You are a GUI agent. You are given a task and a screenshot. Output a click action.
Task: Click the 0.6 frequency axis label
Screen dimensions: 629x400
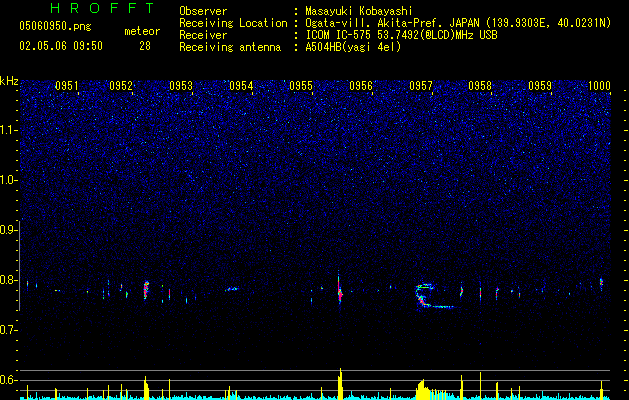click(x=8, y=380)
